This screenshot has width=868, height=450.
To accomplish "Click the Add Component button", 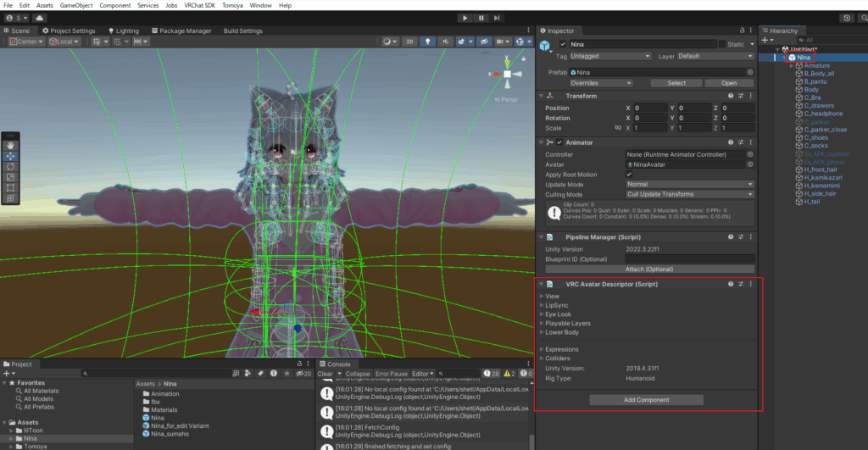I will (646, 399).
